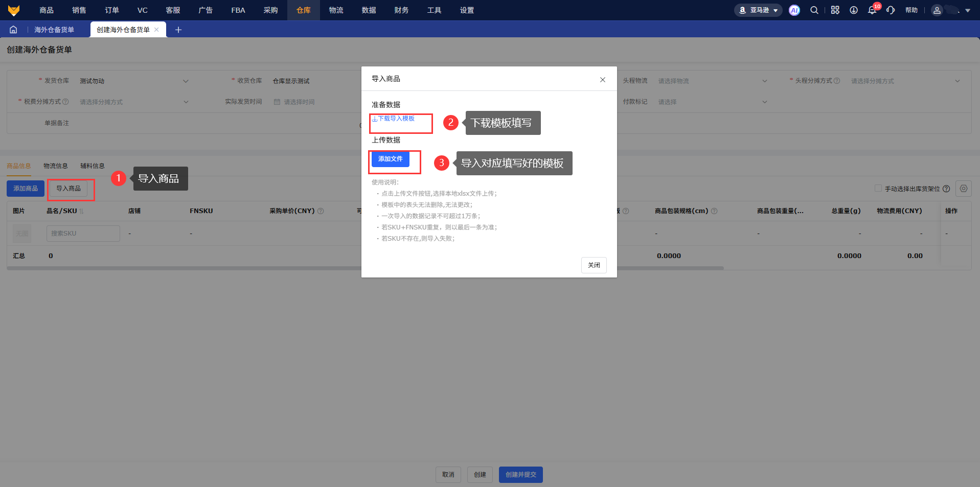Expand the user account dropdown arrow
This screenshot has height=487, width=980.
[968, 10]
